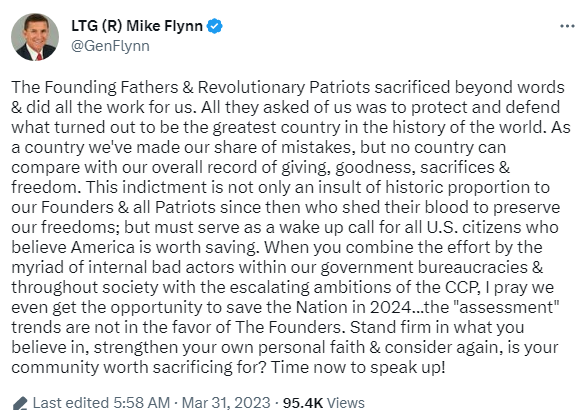Click the blue verified checkmark badge
Screen dimensions: 582x420
tap(215, 26)
